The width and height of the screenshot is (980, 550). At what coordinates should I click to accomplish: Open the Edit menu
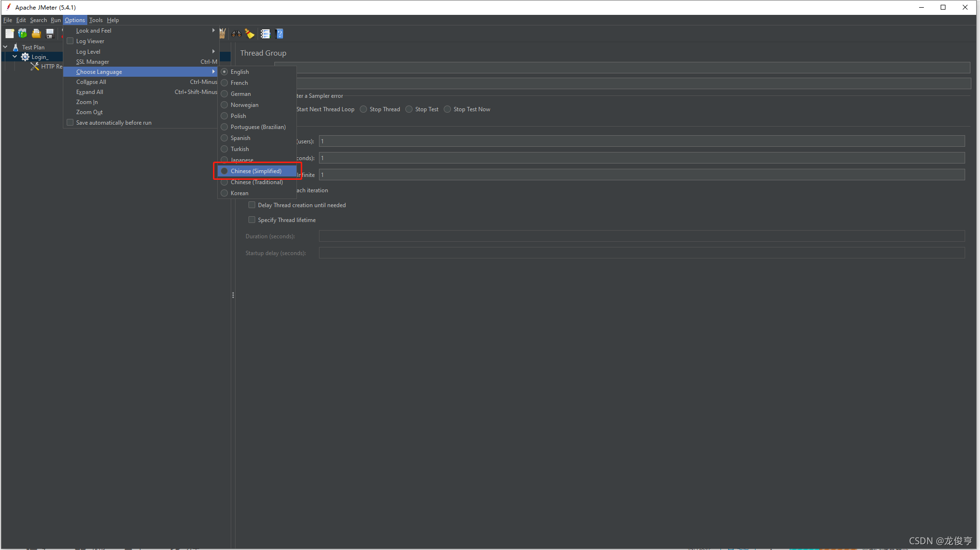pos(21,20)
